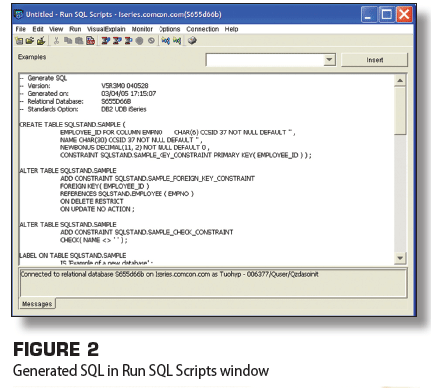
Task: Click the Run and Explain toolbar icon
Action: (x=177, y=41)
